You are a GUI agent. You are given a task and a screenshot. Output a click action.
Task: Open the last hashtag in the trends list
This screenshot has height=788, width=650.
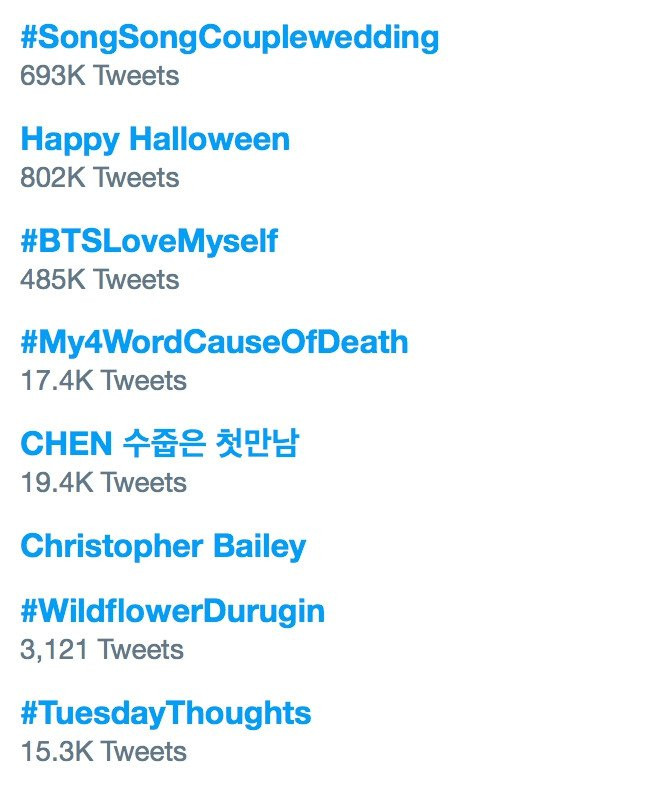pos(165,714)
